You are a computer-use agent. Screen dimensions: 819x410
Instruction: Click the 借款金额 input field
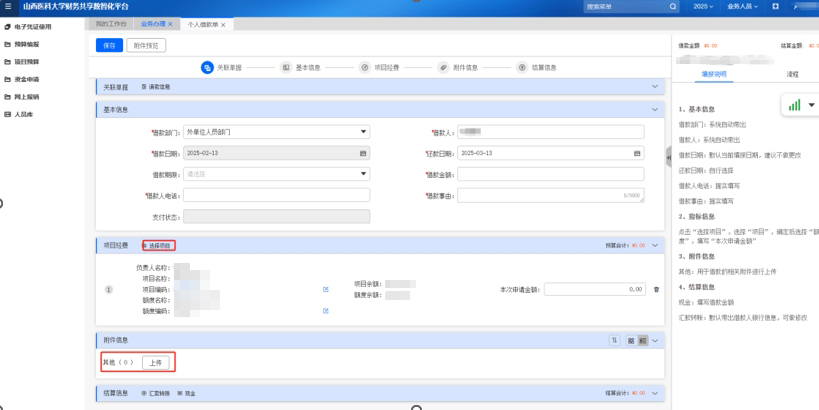click(550, 174)
